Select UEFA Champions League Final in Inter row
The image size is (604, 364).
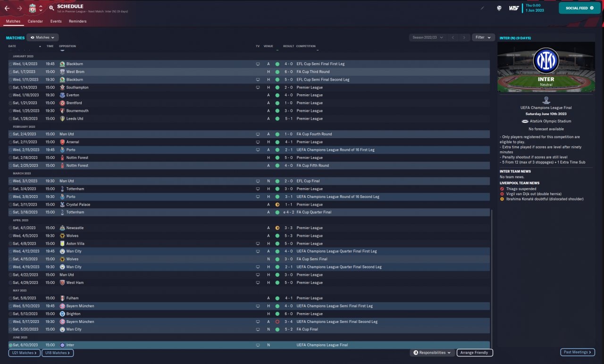point(322,345)
